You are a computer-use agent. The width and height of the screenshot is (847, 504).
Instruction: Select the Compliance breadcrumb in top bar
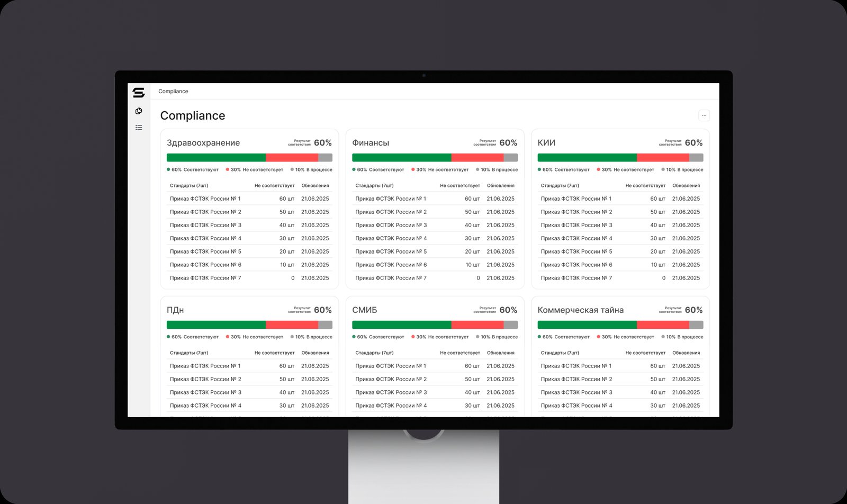coord(173,91)
